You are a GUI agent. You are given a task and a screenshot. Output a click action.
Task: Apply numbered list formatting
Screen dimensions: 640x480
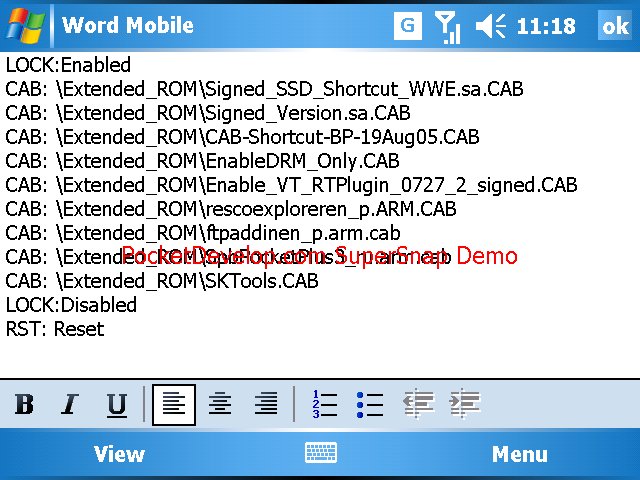coord(324,404)
